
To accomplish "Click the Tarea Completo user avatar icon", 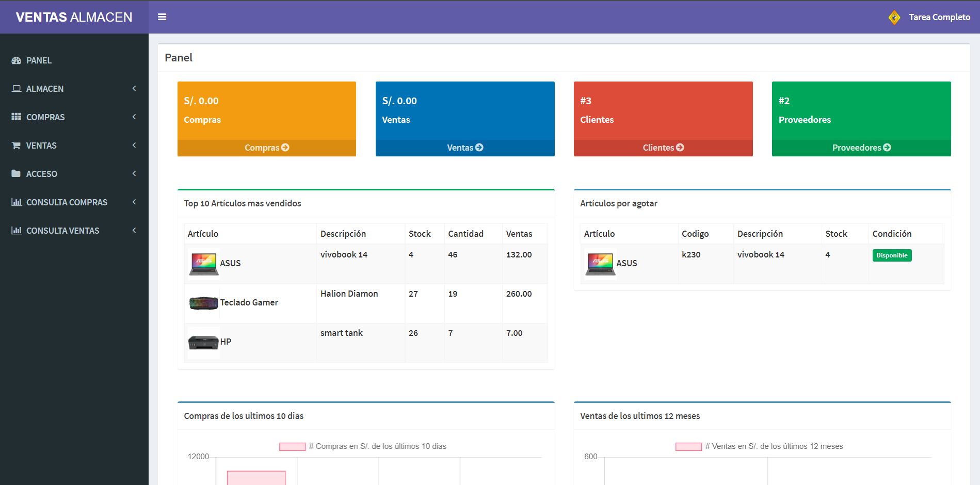I will click(x=894, y=17).
